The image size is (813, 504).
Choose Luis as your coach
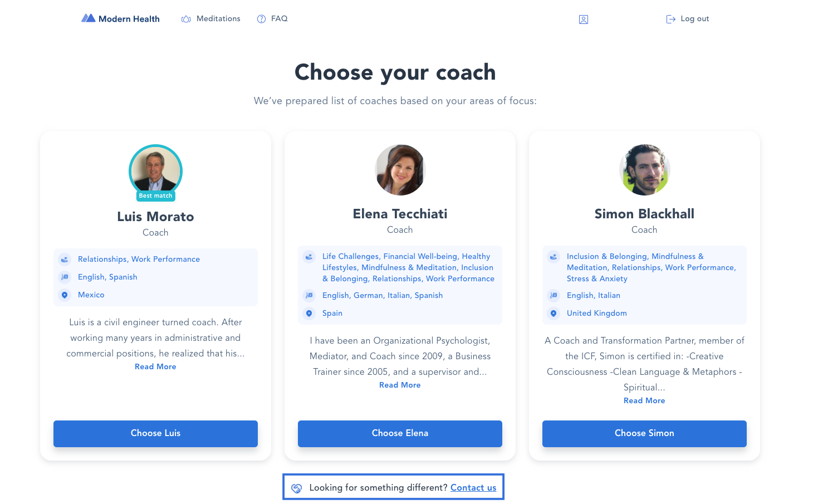pos(155,433)
